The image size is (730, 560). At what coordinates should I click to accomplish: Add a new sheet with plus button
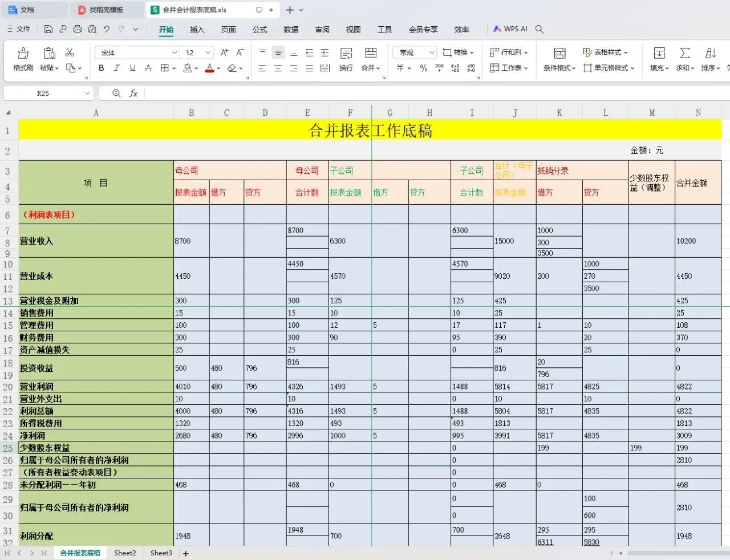point(185,553)
